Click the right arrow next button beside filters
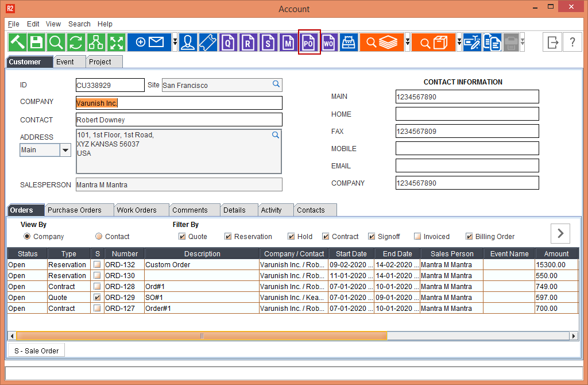The width and height of the screenshot is (588, 385). [560, 233]
